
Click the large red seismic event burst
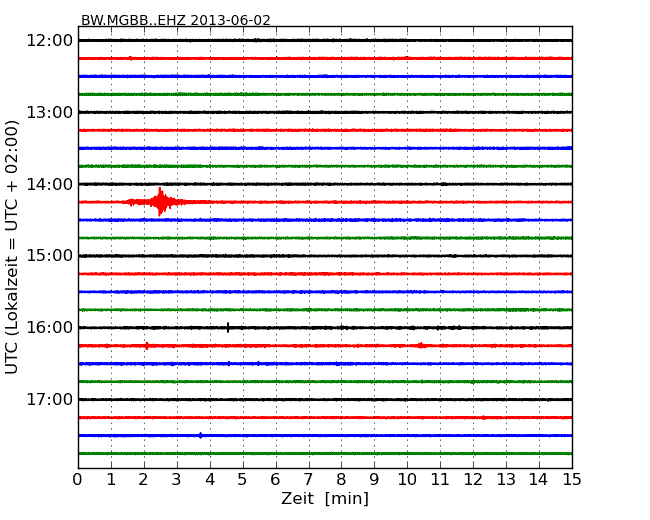pyautogui.click(x=160, y=202)
